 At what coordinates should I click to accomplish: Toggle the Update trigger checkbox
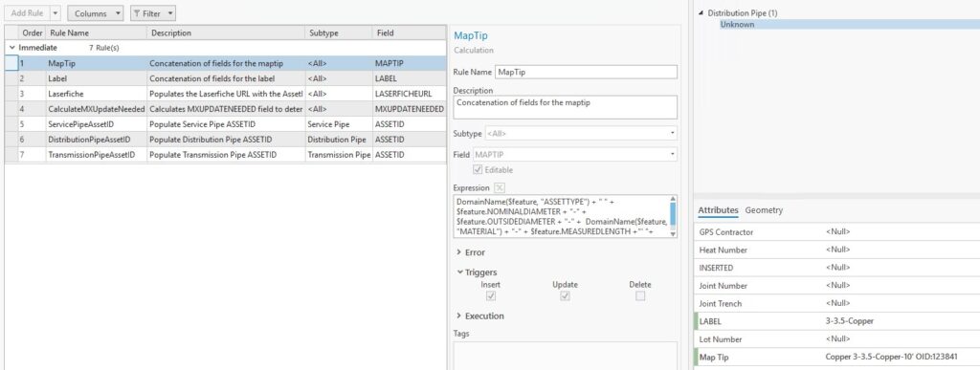[565, 296]
